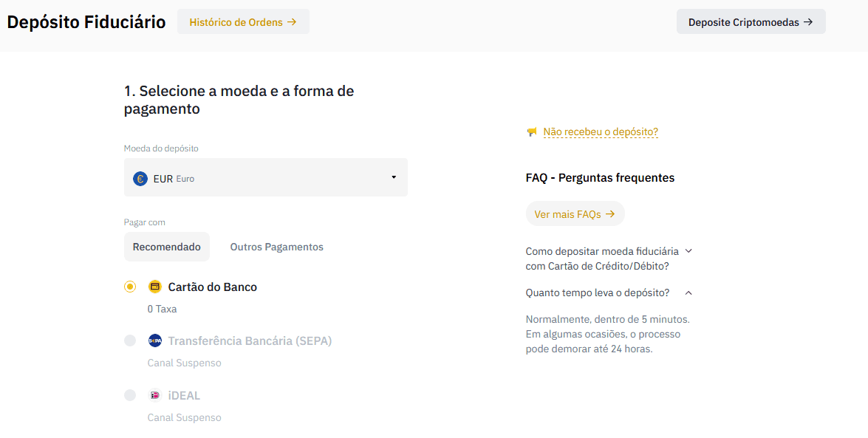
Task: Click the 0 Taxa fee label under Cartão do Banco
Action: pyautogui.click(x=162, y=309)
